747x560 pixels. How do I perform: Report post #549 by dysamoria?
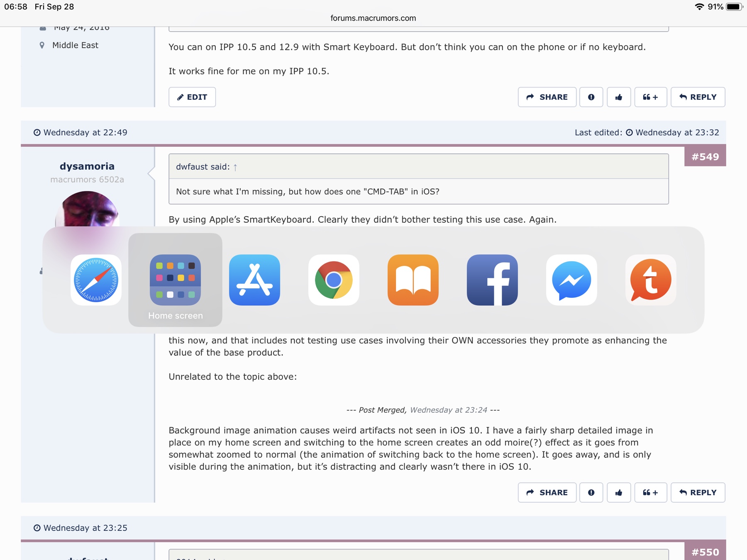pos(591,492)
